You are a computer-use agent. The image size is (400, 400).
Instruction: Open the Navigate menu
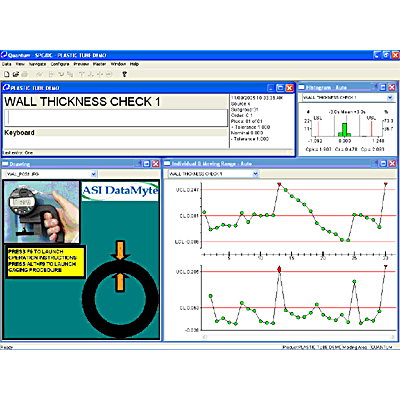(x=37, y=64)
